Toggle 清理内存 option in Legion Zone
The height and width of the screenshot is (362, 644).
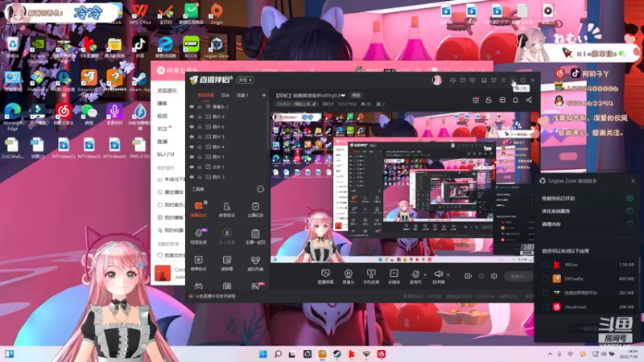630,224
